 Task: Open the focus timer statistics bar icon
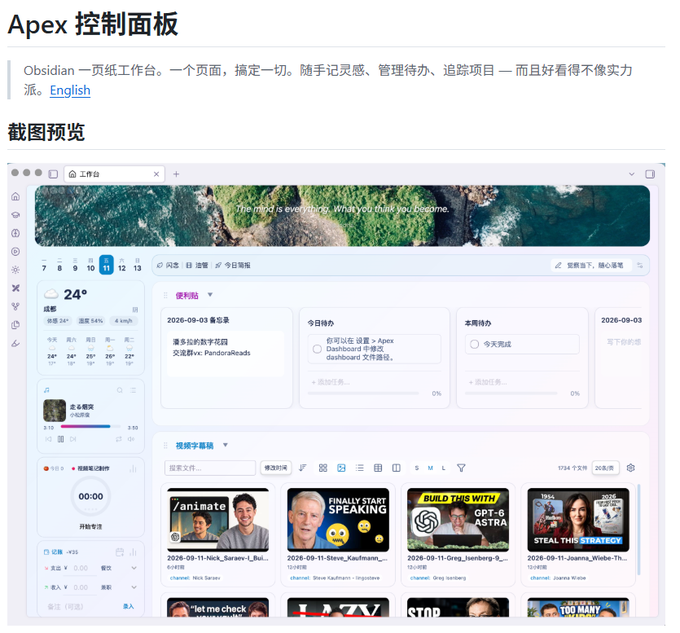133,469
